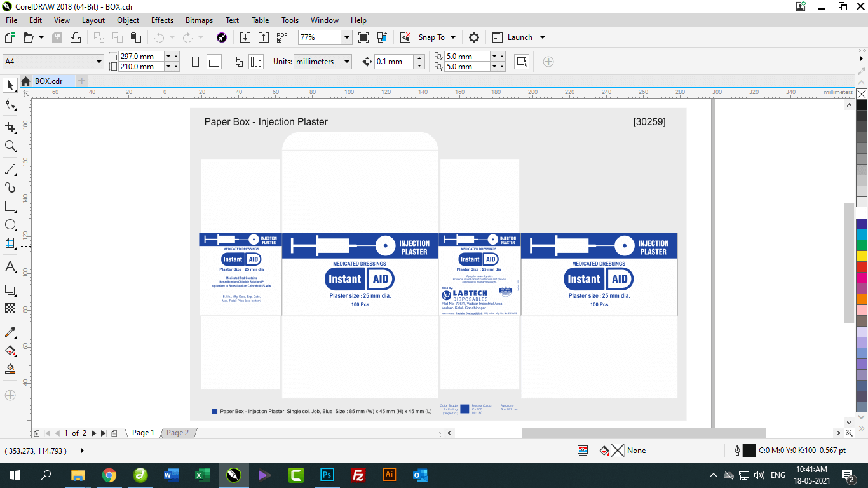This screenshot has height=488, width=868.
Task: Set page to Landscape orientation
Action: [214, 62]
